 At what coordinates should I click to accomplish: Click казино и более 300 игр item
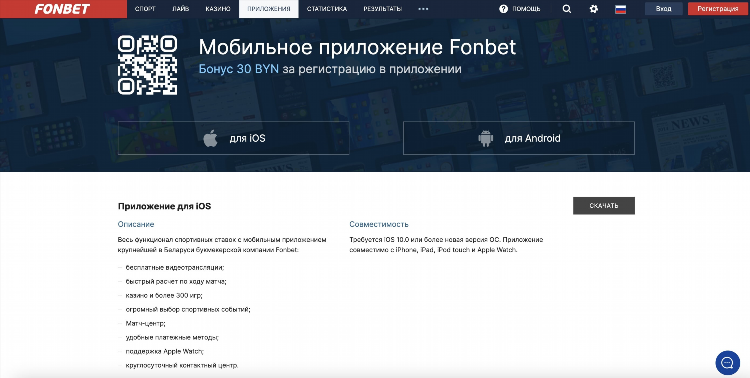(164, 296)
